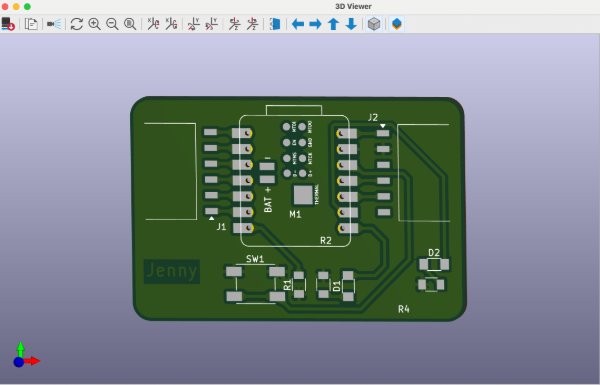
Task: Click the thermal pad on module M1
Action: (x=303, y=195)
